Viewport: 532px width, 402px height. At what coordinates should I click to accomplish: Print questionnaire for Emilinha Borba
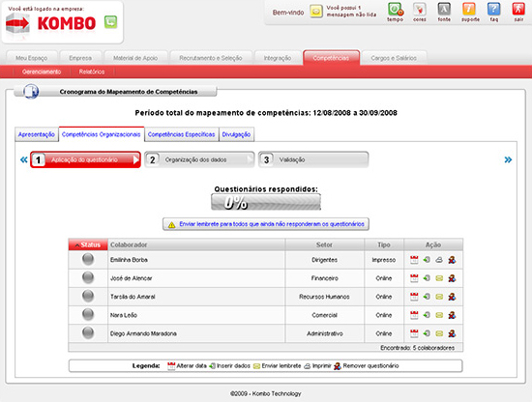click(439, 260)
